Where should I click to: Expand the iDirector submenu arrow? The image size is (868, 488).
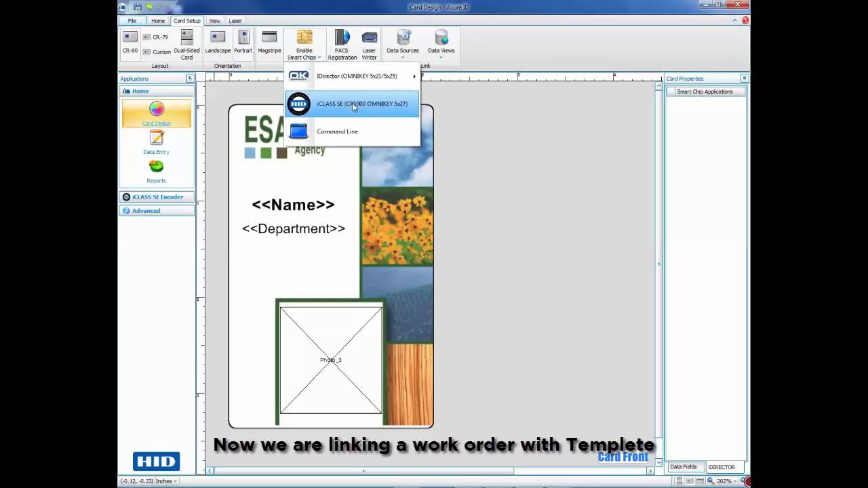(414, 76)
